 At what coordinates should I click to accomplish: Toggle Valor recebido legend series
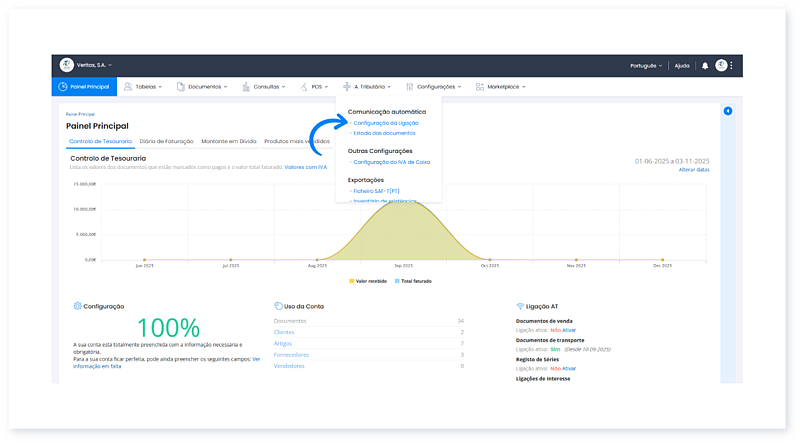[367, 282]
